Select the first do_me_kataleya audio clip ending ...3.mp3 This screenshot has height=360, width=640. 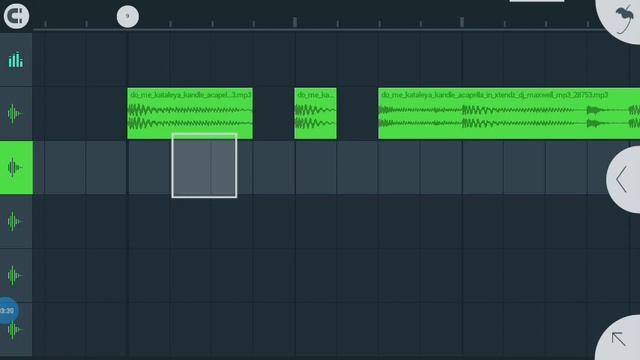click(x=190, y=113)
